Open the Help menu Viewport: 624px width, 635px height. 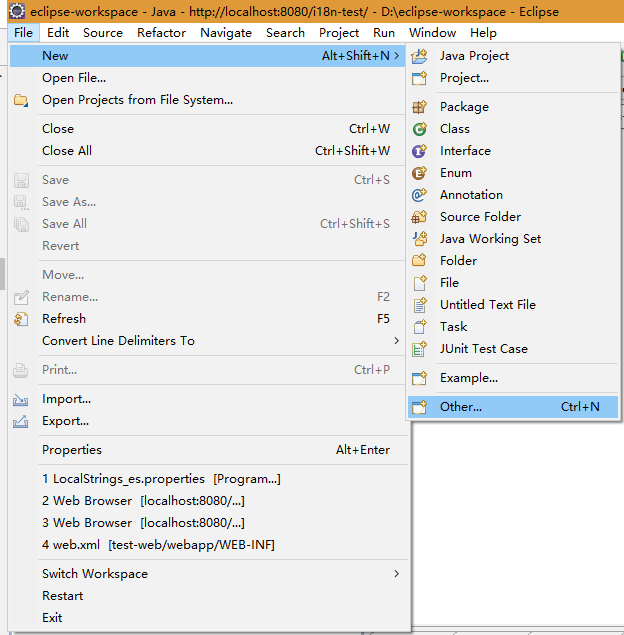[x=483, y=32]
